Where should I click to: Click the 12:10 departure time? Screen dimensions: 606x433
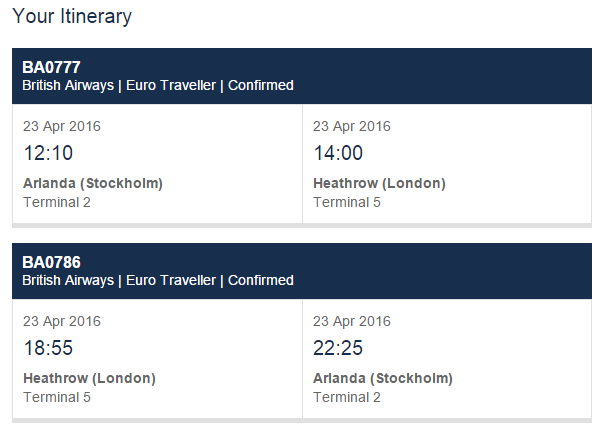48,153
